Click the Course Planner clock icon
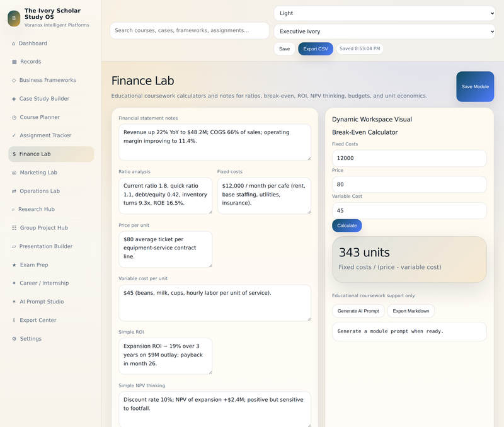504x427 pixels. [14, 118]
